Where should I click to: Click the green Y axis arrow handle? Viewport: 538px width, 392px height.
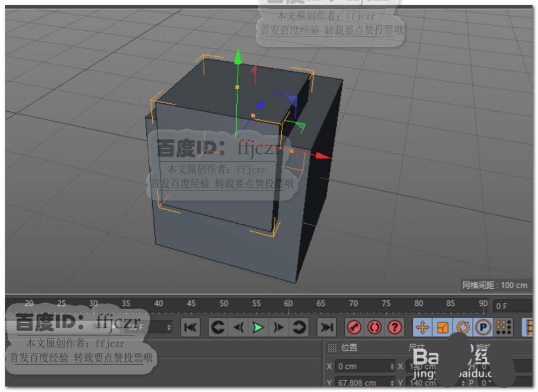(x=237, y=58)
